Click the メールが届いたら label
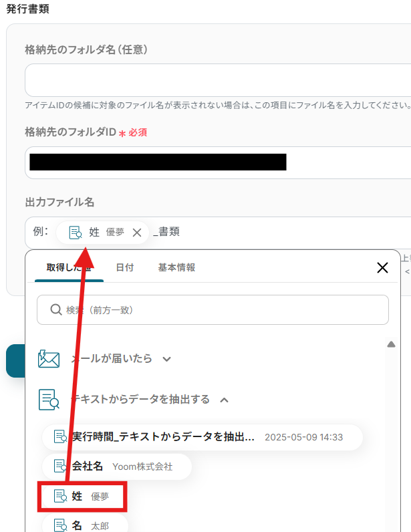 (x=112, y=359)
